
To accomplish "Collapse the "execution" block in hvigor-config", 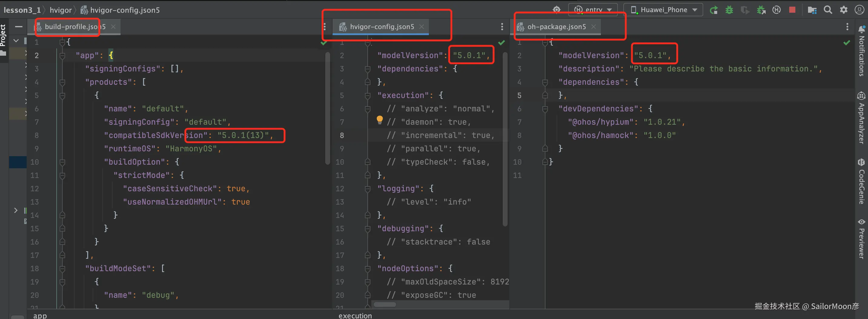I will click(x=368, y=96).
